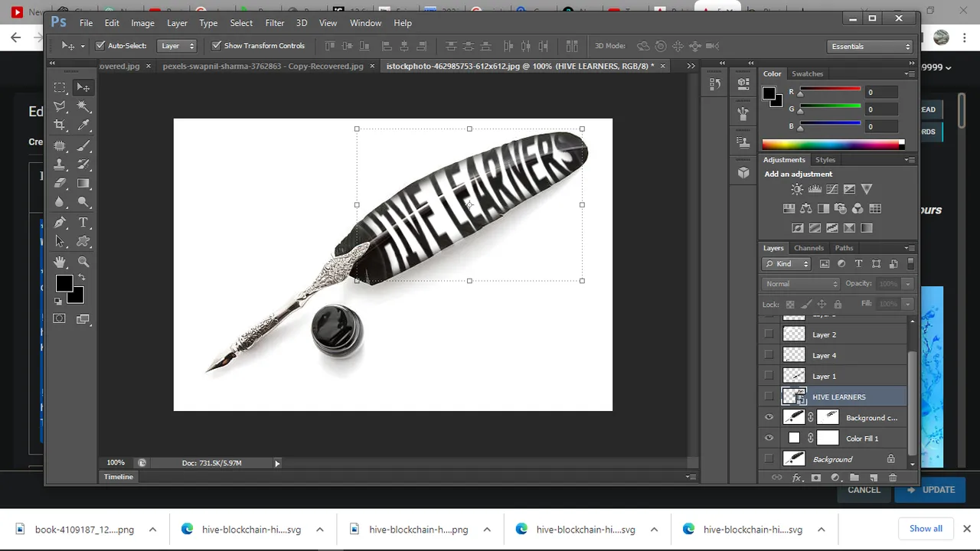Toggle Quick Mask mode

[x=60, y=318]
